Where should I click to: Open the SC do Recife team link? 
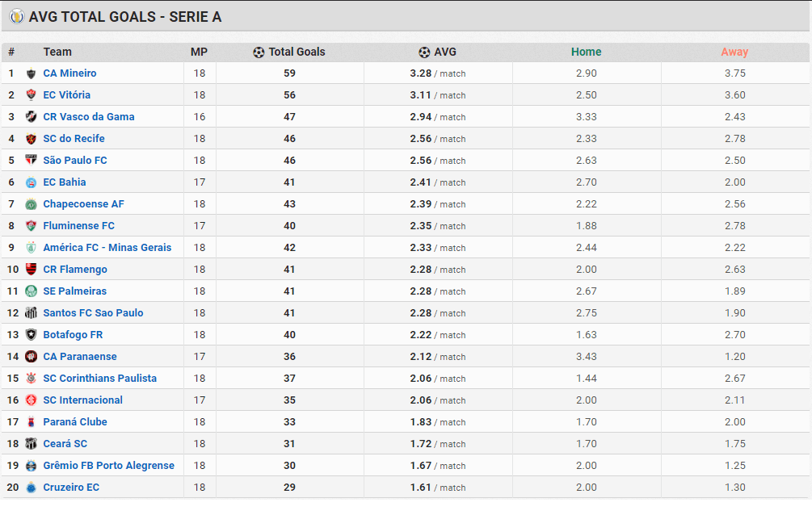tap(74, 138)
